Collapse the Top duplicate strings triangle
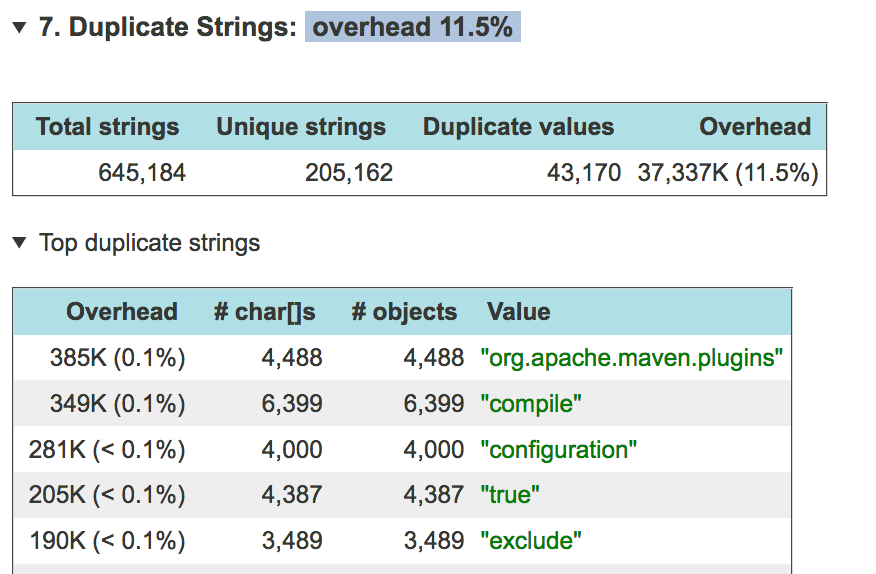876x574 pixels. click(x=19, y=243)
